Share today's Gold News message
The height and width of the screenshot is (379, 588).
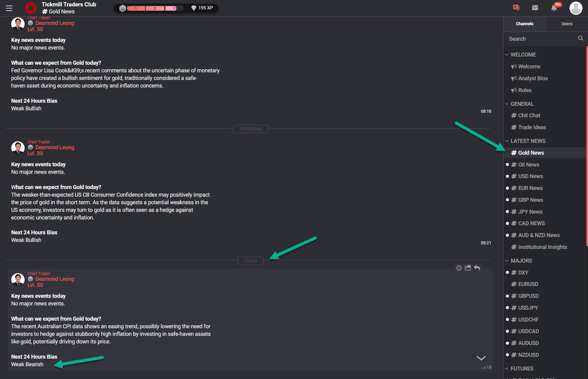pos(468,267)
